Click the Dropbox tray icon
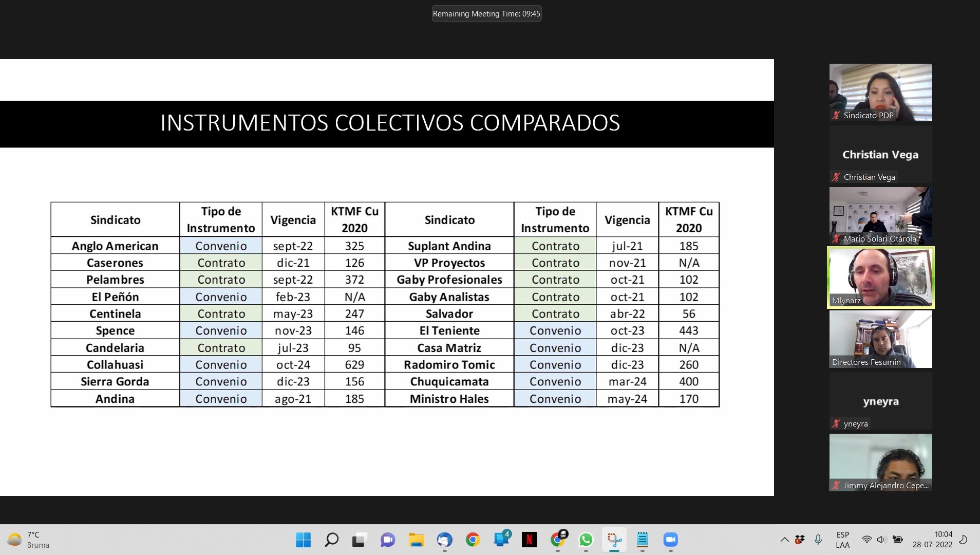 click(x=800, y=540)
